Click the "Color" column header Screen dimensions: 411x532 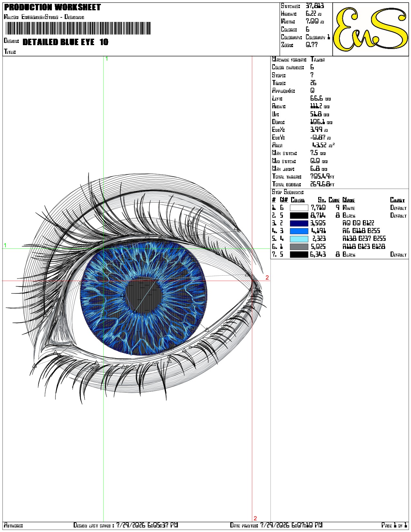[298, 200]
